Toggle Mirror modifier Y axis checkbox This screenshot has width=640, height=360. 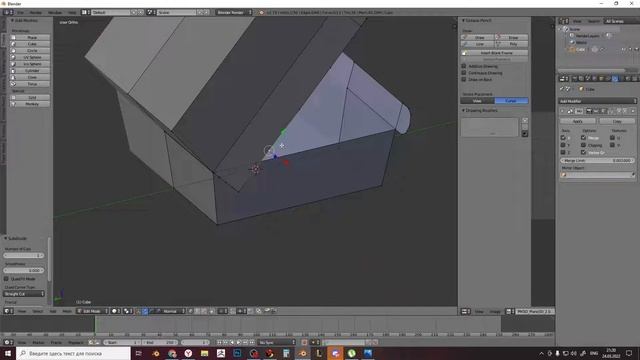click(x=563, y=145)
